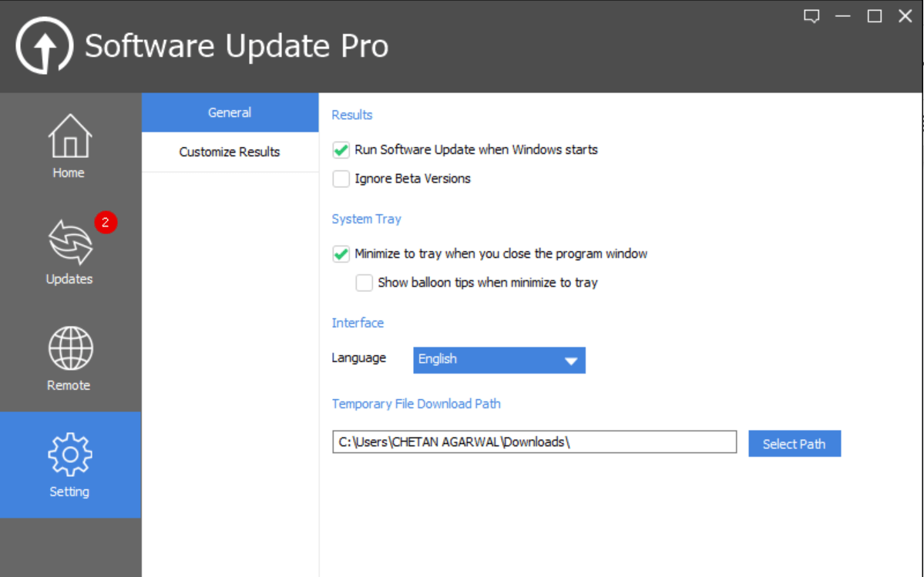
Task: Click the Select Path button
Action: pyautogui.click(x=795, y=444)
